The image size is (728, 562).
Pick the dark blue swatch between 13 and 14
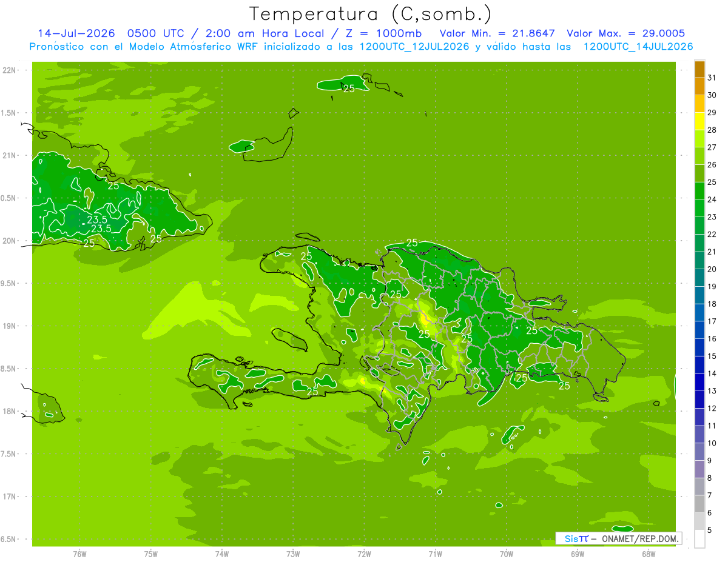point(699,382)
